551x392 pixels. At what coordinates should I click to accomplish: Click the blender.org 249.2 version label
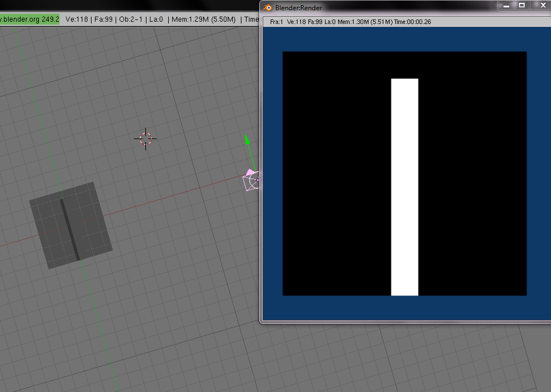30,19
